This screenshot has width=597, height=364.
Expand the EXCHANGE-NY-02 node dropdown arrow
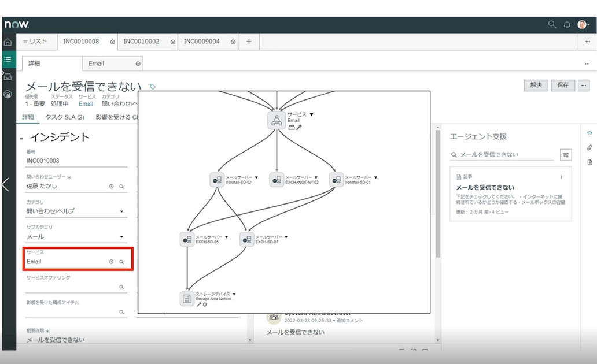[x=316, y=177]
